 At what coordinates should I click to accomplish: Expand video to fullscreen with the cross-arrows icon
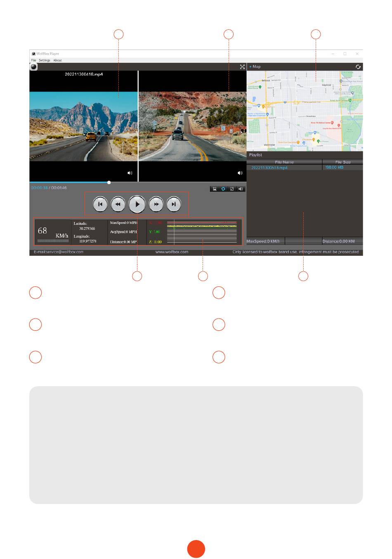242,67
